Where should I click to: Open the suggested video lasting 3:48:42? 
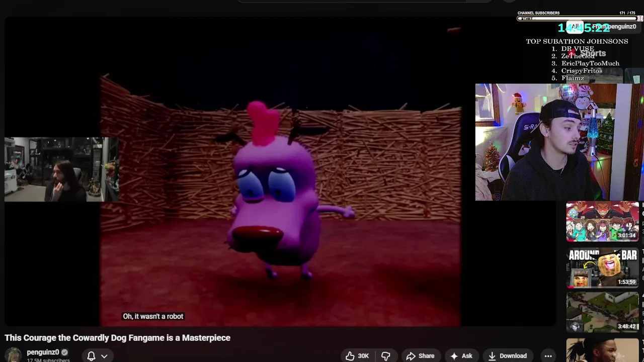pyautogui.click(x=602, y=312)
